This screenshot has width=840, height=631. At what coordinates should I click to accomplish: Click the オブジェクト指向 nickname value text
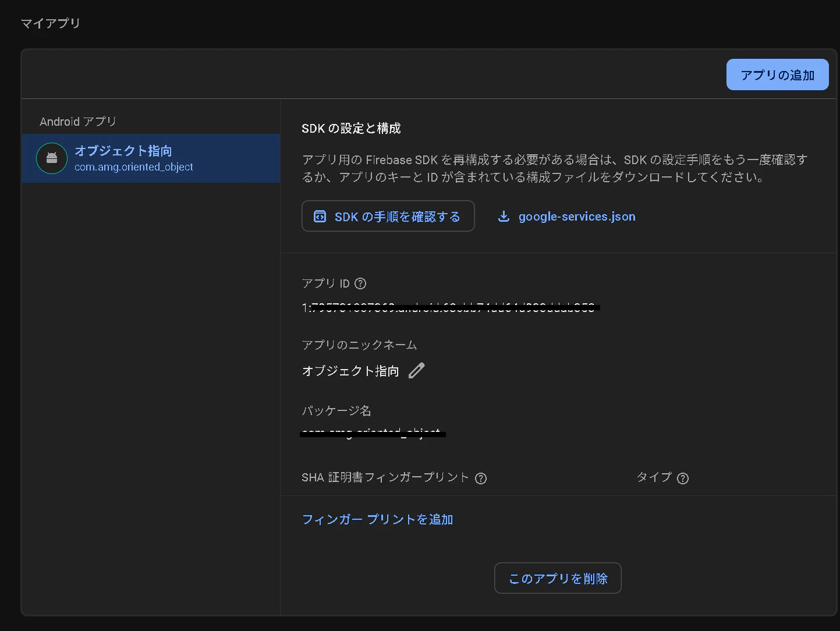coord(350,371)
